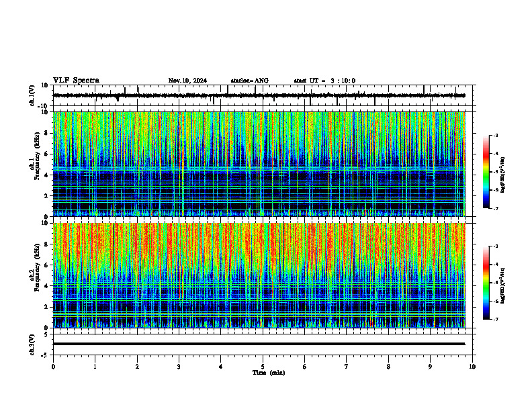532x411 pixels.
Task: Click the 'VLF Spectra' title text
Action: [x=76, y=81]
